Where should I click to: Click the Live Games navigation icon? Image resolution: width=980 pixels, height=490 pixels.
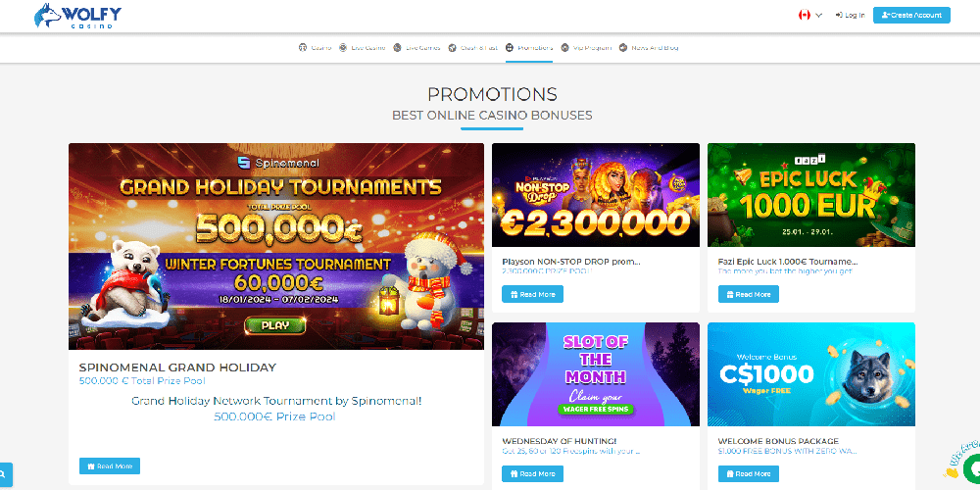tap(397, 47)
